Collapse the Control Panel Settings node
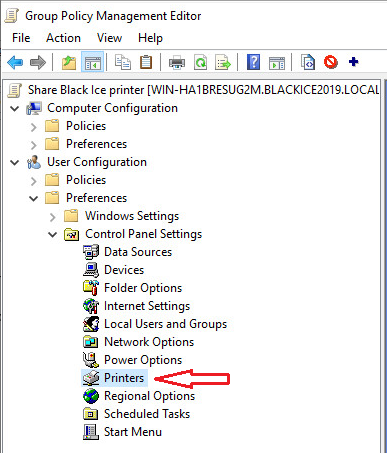Viewport: 387px width, 453px height. [x=52, y=234]
